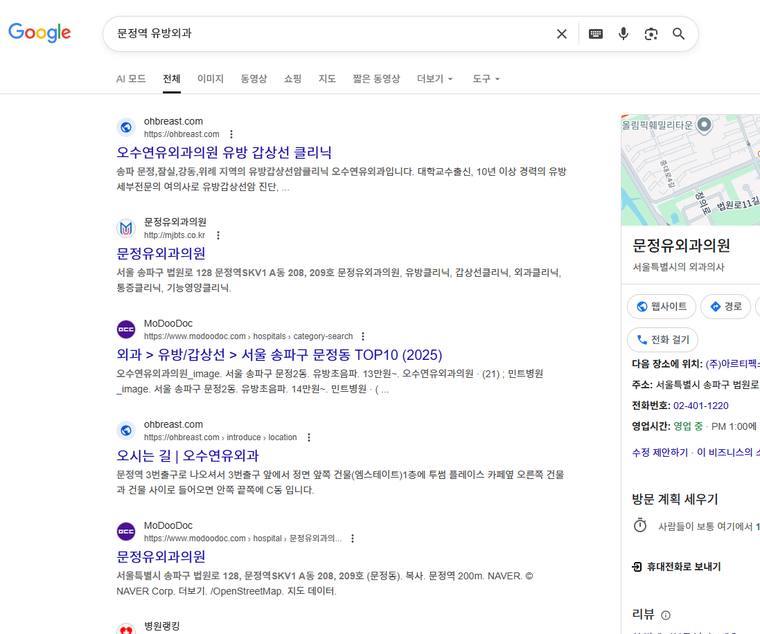Click the 문정유외과의원 heading in knowledge panel
Viewport: 760px width, 634px height.
point(681,245)
